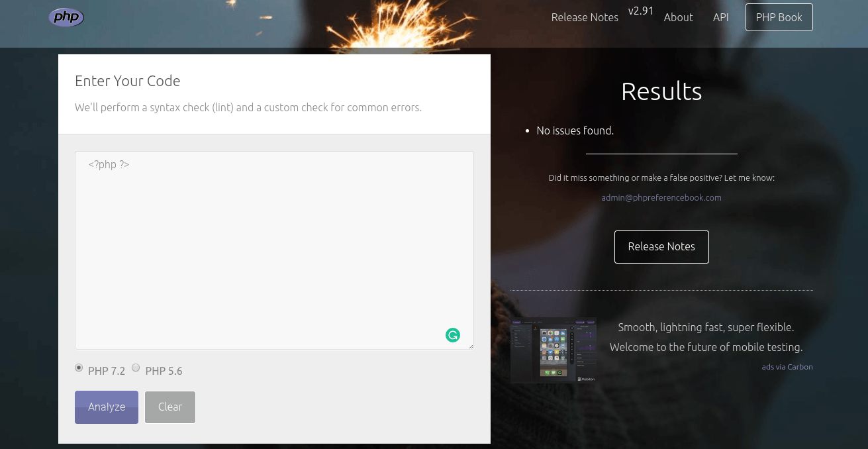The width and height of the screenshot is (868, 449).
Task: Open the Release Notes button in Results panel
Action: point(661,246)
